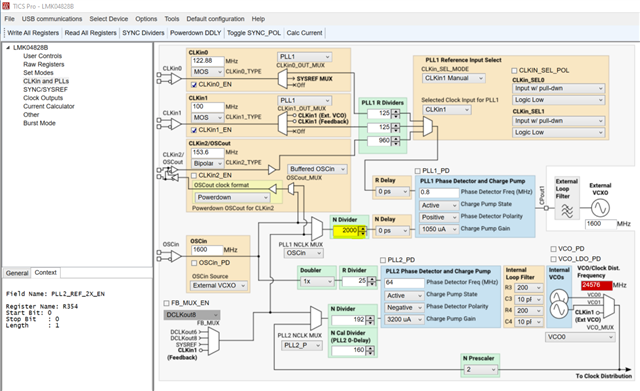This screenshot has width=640, height=391.
Task: Click SYNC Dividers button
Action: pyautogui.click(x=143, y=33)
